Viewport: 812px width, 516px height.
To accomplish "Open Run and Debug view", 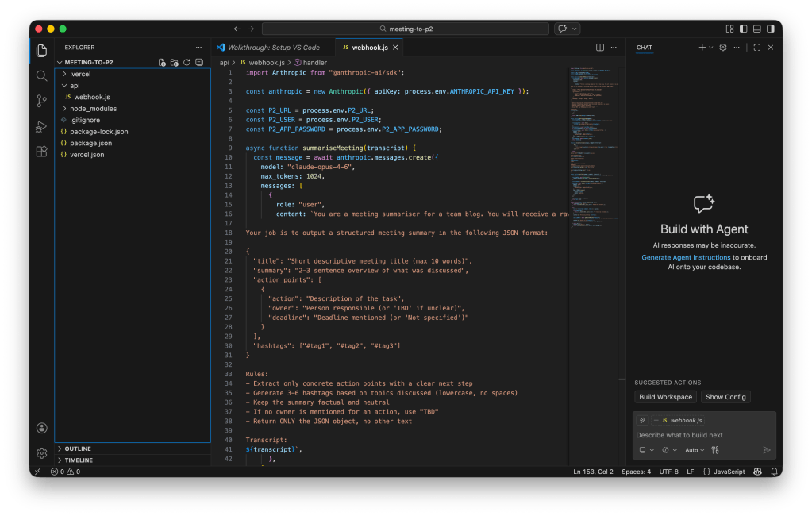I will pyautogui.click(x=41, y=126).
